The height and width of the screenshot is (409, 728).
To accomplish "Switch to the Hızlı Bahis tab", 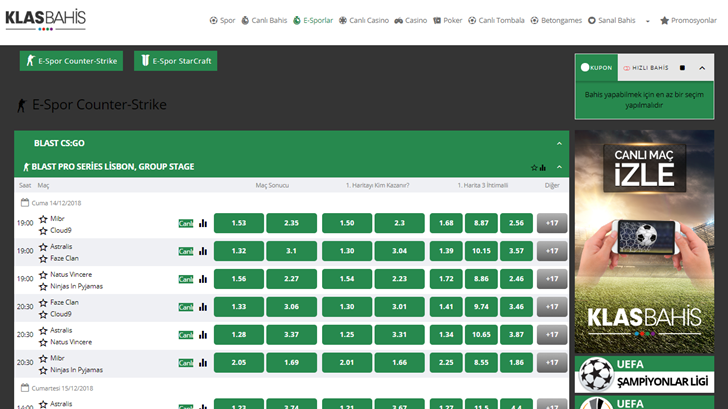I will point(646,68).
